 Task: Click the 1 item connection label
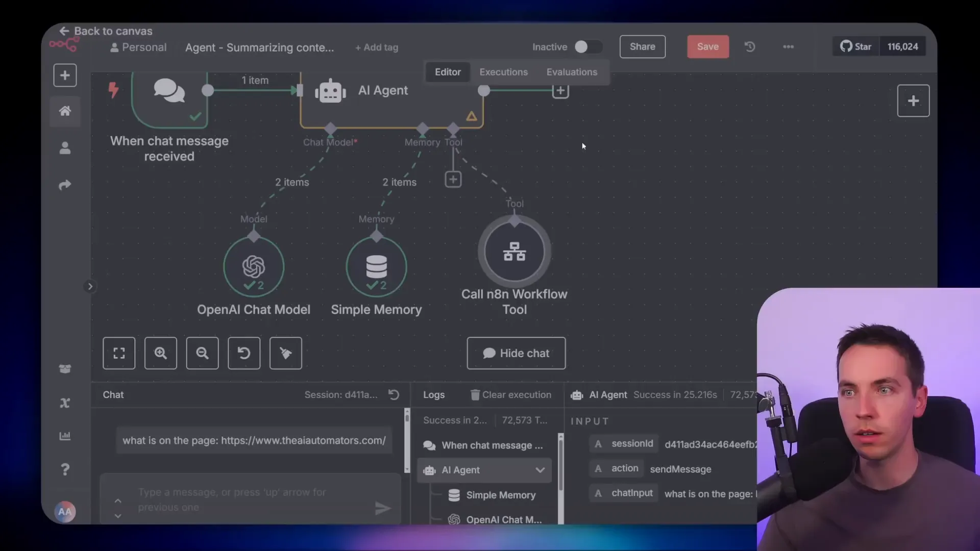pyautogui.click(x=255, y=80)
